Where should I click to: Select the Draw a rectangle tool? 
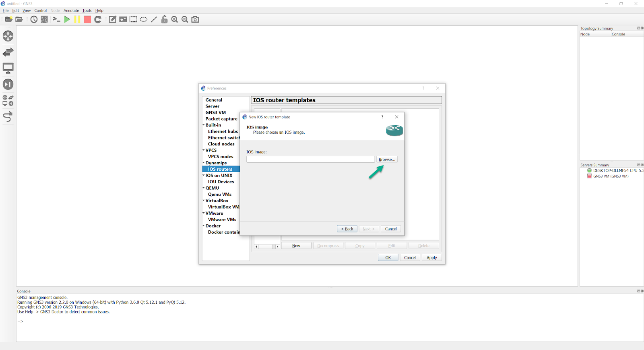click(133, 19)
